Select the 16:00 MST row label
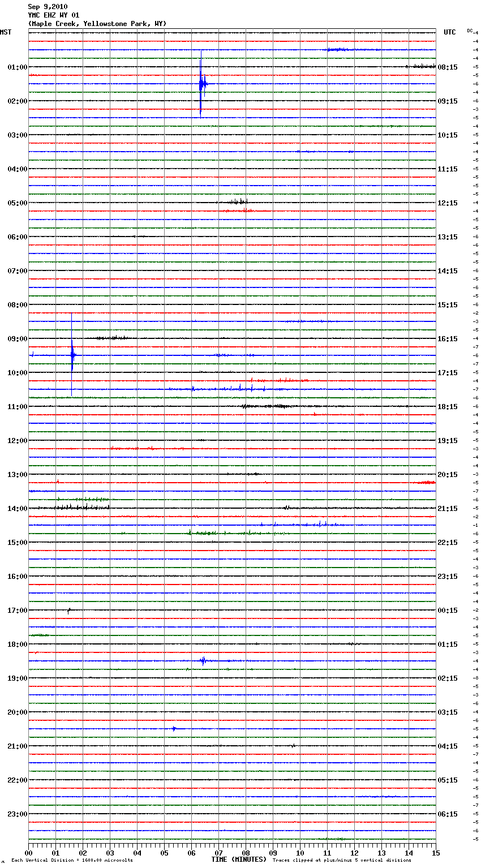 point(17,577)
